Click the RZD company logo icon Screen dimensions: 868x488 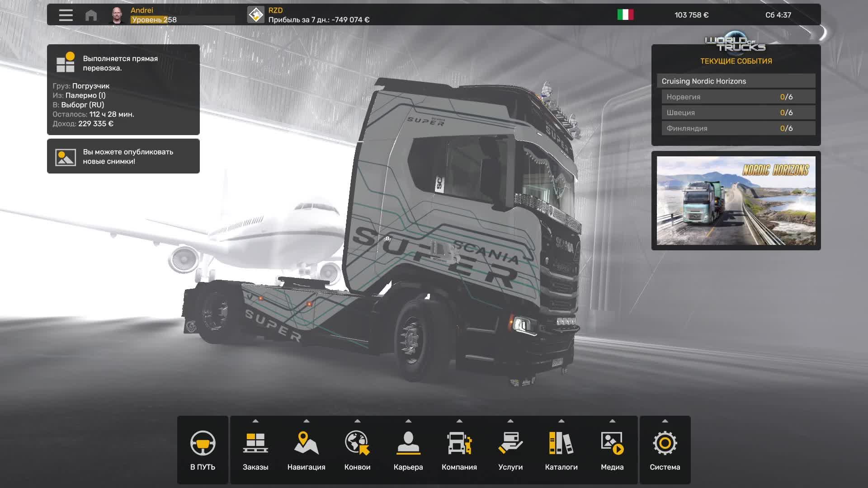coord(255,15)
